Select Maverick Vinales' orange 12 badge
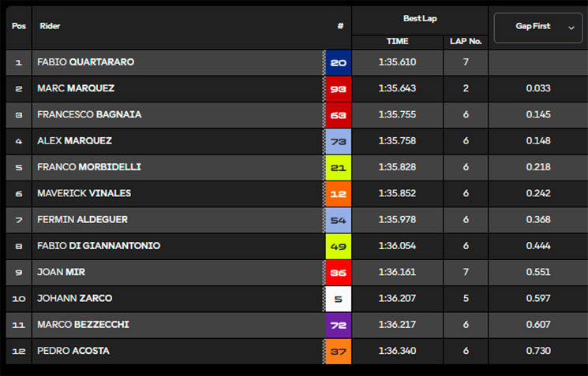This screenshot has height=376, width=588. pos(339,194)
